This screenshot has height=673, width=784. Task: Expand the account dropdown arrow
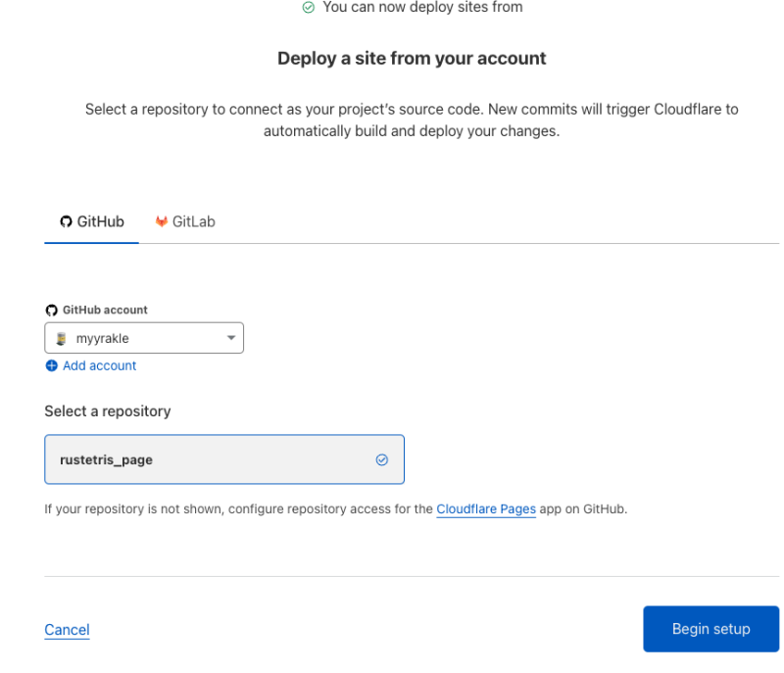231,339
